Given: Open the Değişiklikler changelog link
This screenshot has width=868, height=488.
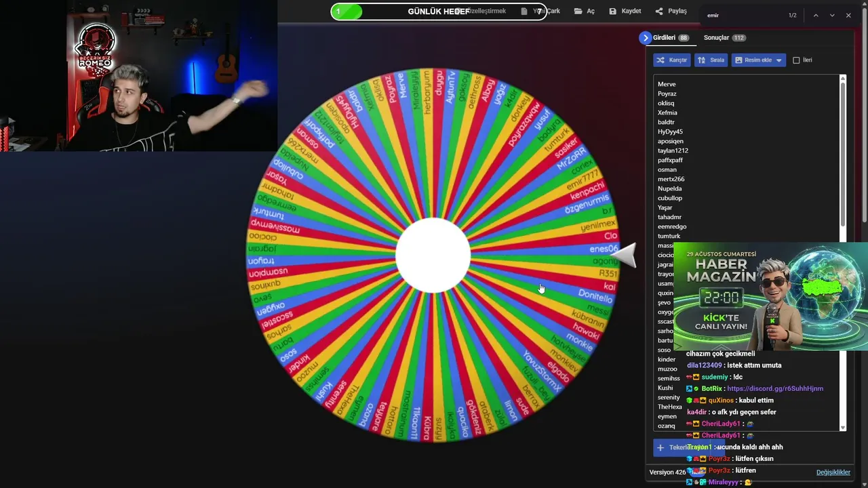Looking at the screenshot, I should 833,472.
